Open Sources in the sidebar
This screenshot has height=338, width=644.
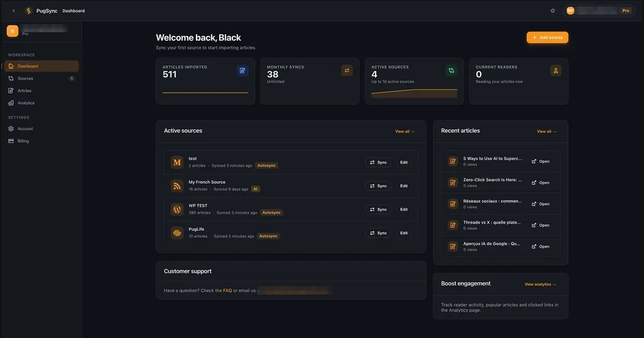[41, 78]
